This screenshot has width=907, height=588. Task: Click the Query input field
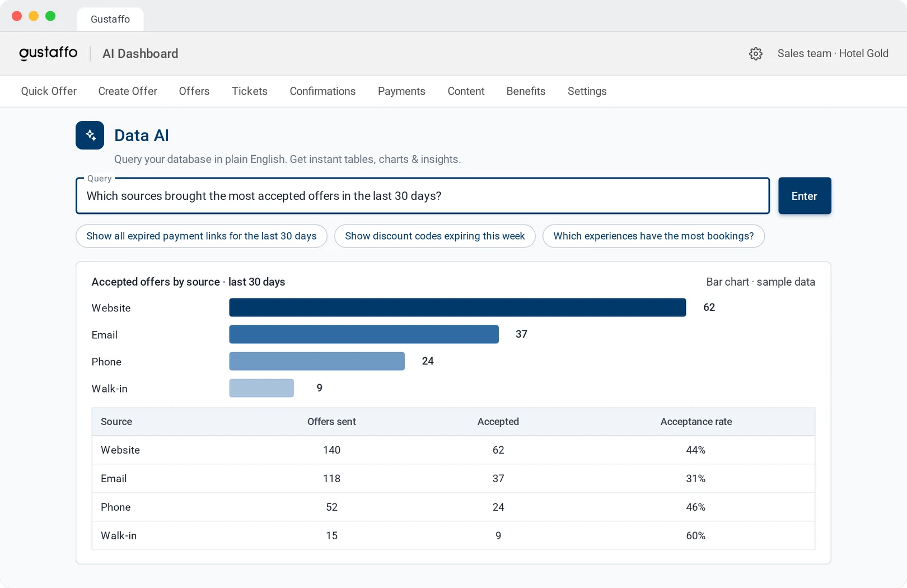coord(423,196)
